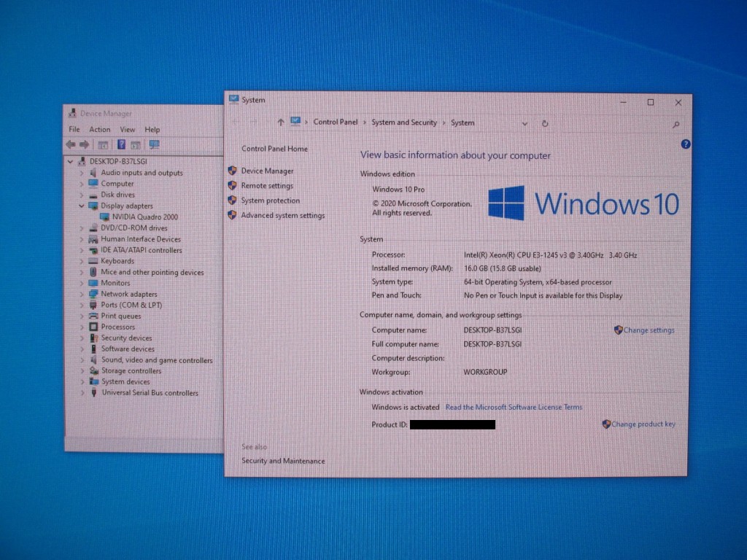The image size is (747, 560).
Task: Click the 'Windows is activated' text
Action: [x=406, y=407]
